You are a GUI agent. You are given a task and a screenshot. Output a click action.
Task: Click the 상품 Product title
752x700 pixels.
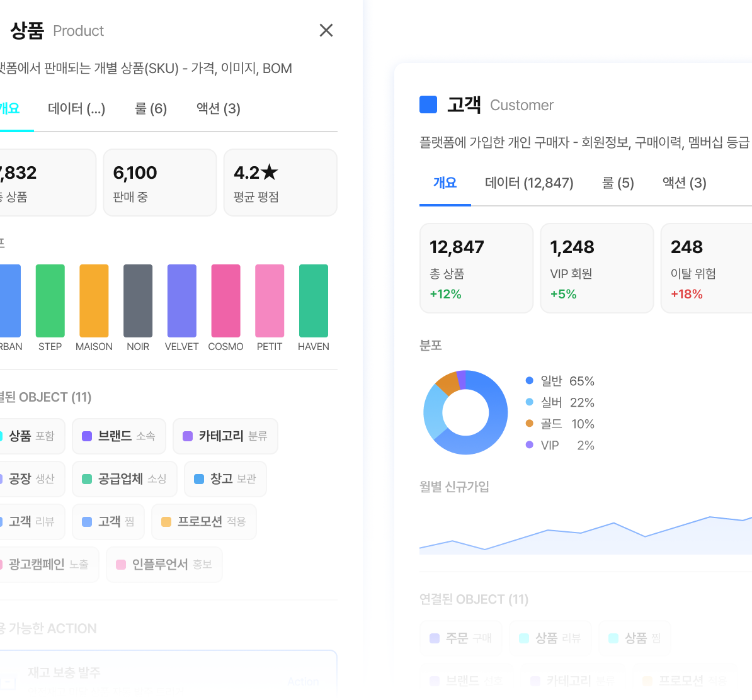pos(57,31)
